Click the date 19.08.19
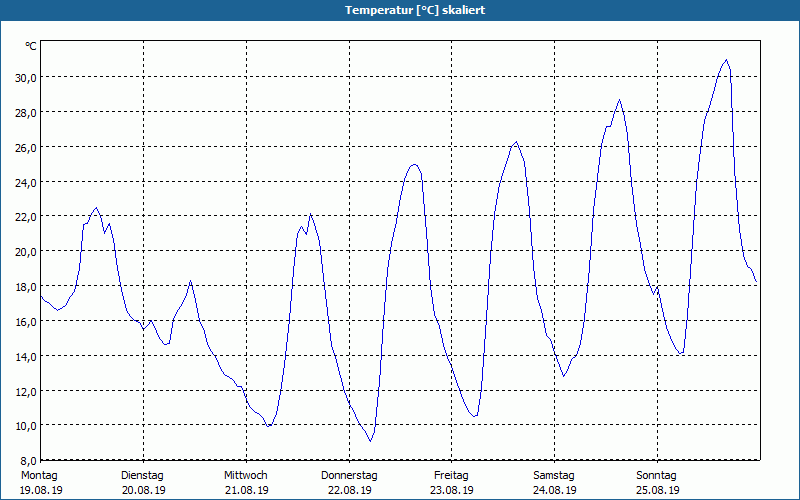800x500 pixels. pyautogui.click(x=41, y=490)
